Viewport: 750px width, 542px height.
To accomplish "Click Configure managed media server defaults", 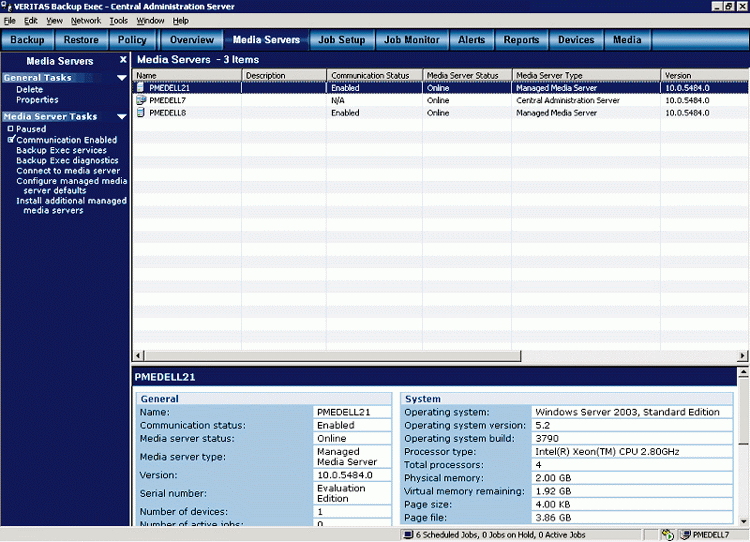I will (72, 186).
